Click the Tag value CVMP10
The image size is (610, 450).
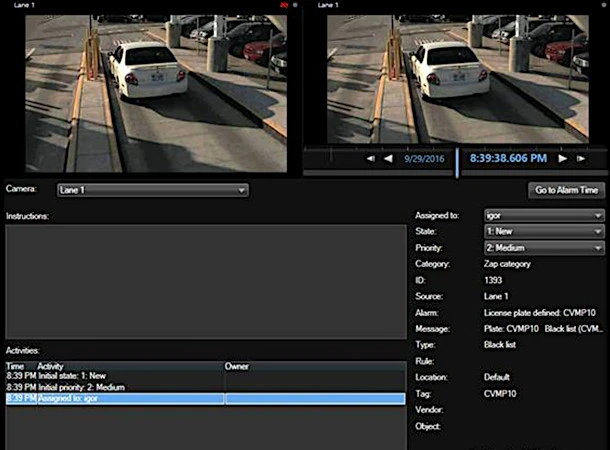tap(500, 394)
